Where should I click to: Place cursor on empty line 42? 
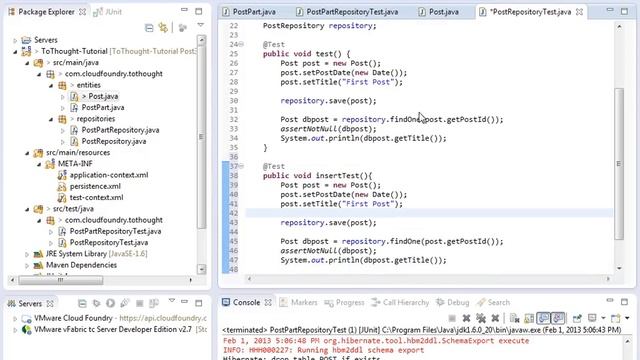click(x=429, y=213)
